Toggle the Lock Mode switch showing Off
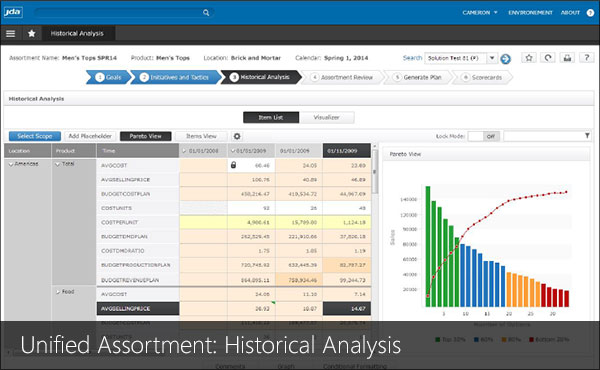Viewport: 600px width, 370px height. [x=484, y=136]
